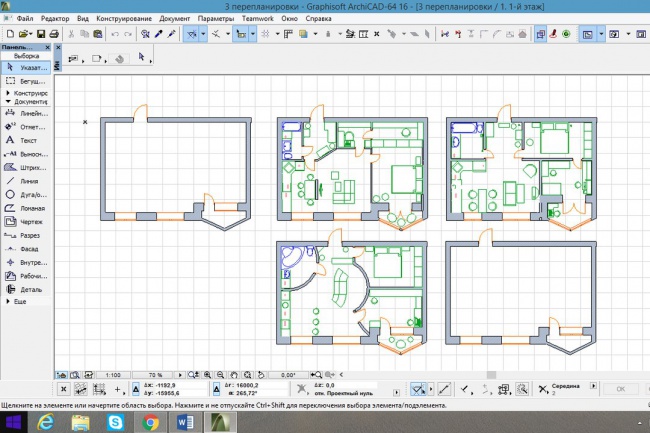
Task: Pick the Дуга/Окружность arc tool
Action: pyautogui.click(x=27, y=194)
